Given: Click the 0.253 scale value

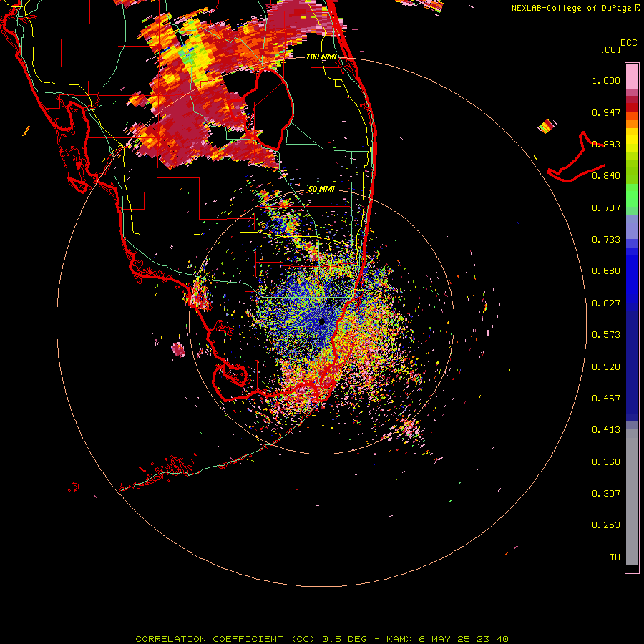Looking at the screenshot, I should 606,525.
